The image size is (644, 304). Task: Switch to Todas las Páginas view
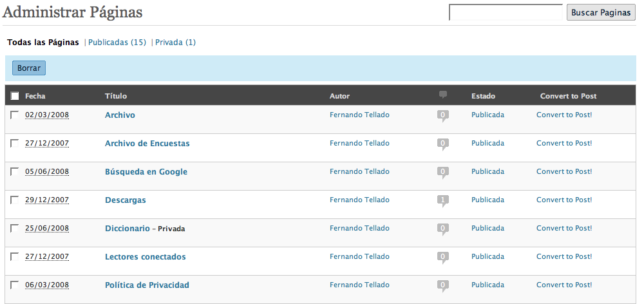coord(43,43)
